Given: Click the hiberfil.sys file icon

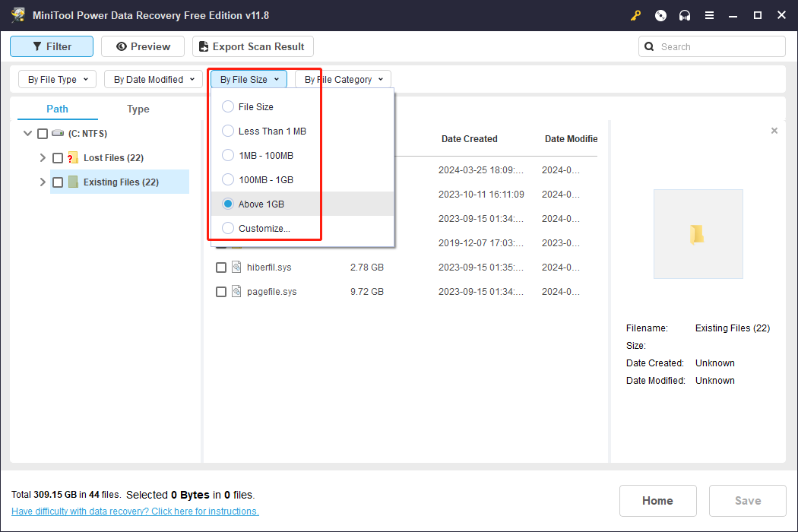Looking at the screenshot, I should (236, 267).
